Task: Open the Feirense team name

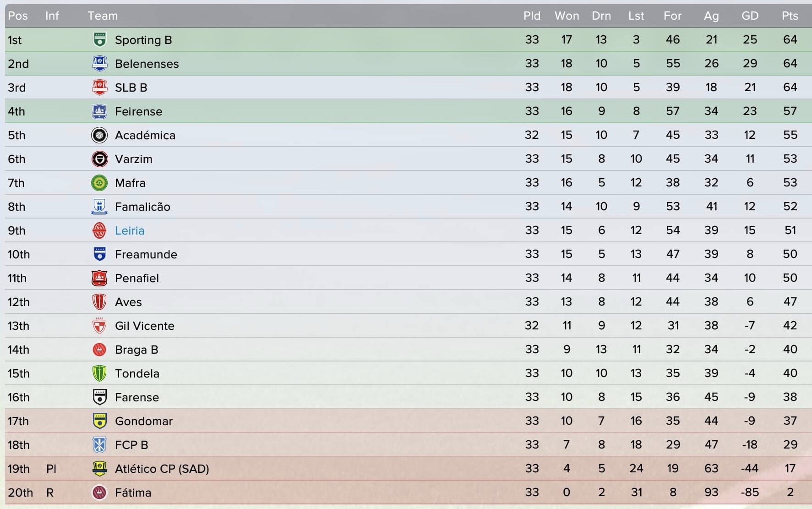Action: 138,111
